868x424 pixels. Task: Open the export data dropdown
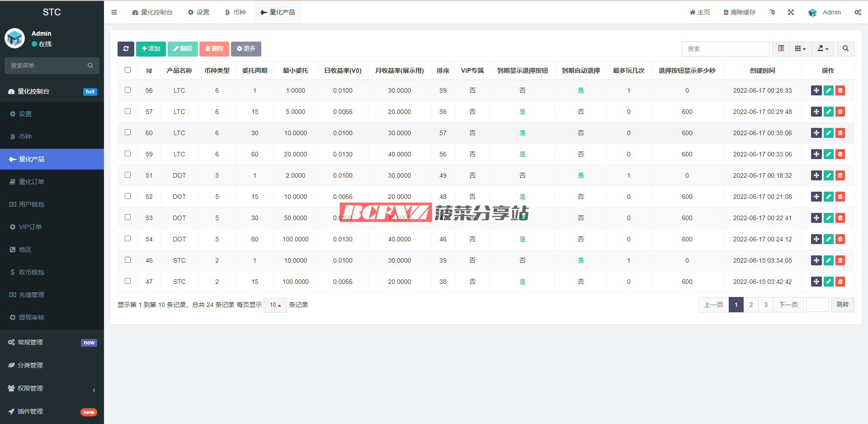(x=823, y=49)
